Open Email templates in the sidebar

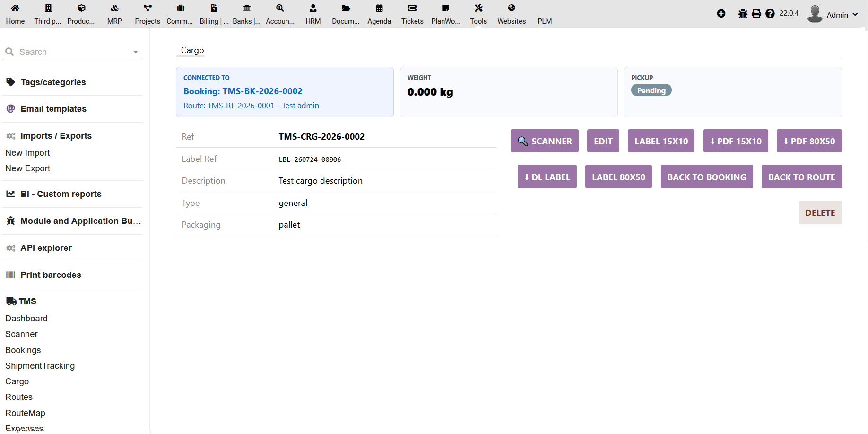[x=53, y=109]
